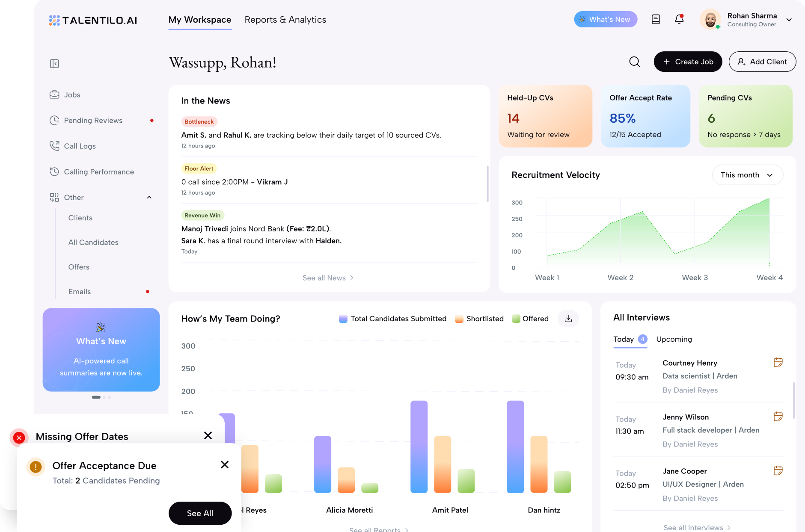Screen dimensions: 805x532
Task: Select the Today interviews tab
Action: click(630, 339)
